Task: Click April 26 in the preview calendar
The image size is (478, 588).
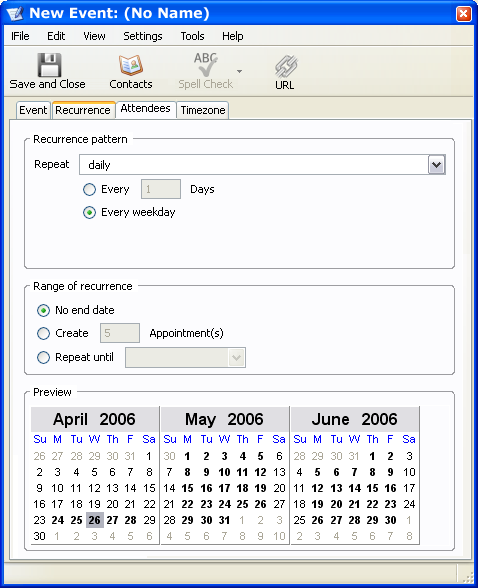Action: pos(94,520)
